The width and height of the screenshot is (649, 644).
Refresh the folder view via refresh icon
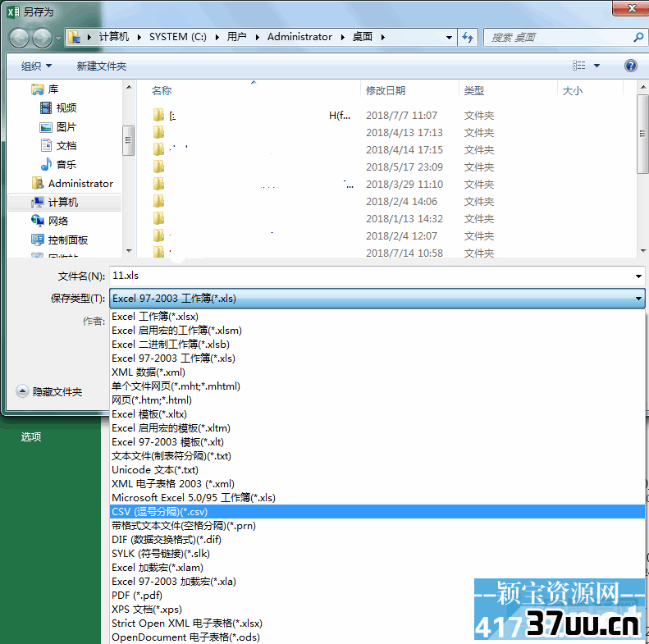pyautogui.click(x=468, y=37)
